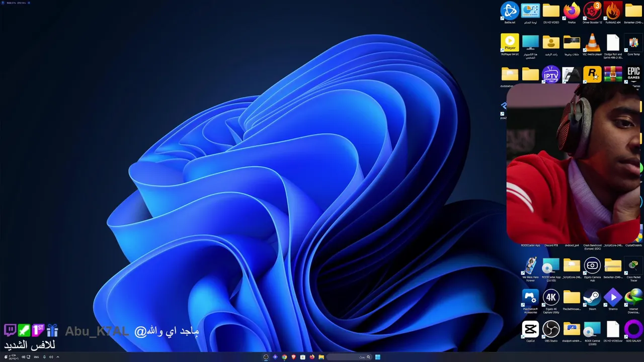Open the Battle.net desktop shortcut
The image size is (644, 362).
coord(510,13)
